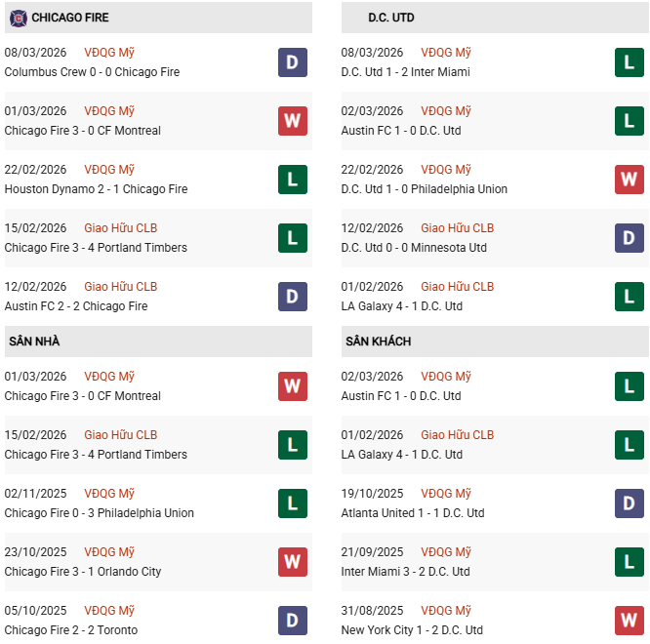Viewport: 650px width, 644px height.
Task: Click draw badge for Columbus Crew match
Action: pos(292,62)
